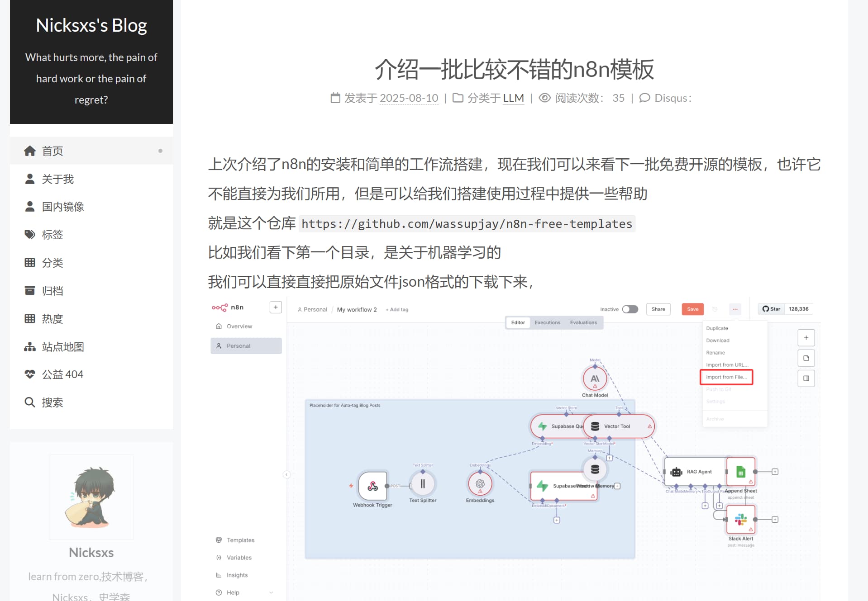
Task: Open the n8n-free-templates GitHub repository link
Action: point(467,223)
